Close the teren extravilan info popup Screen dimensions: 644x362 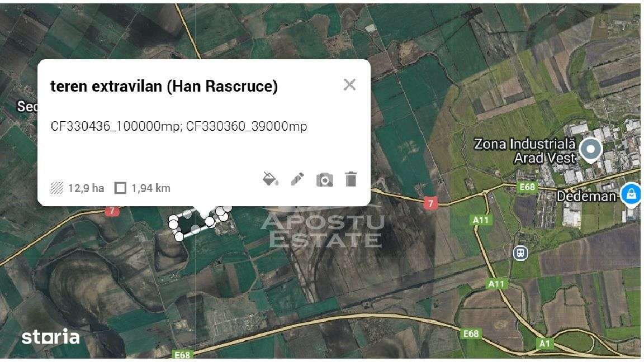click(349, 84)
